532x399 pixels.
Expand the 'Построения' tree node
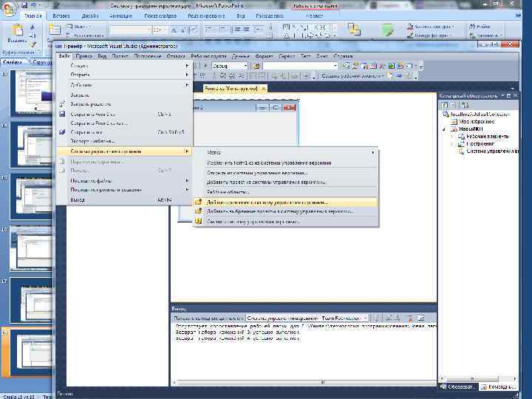452,144
